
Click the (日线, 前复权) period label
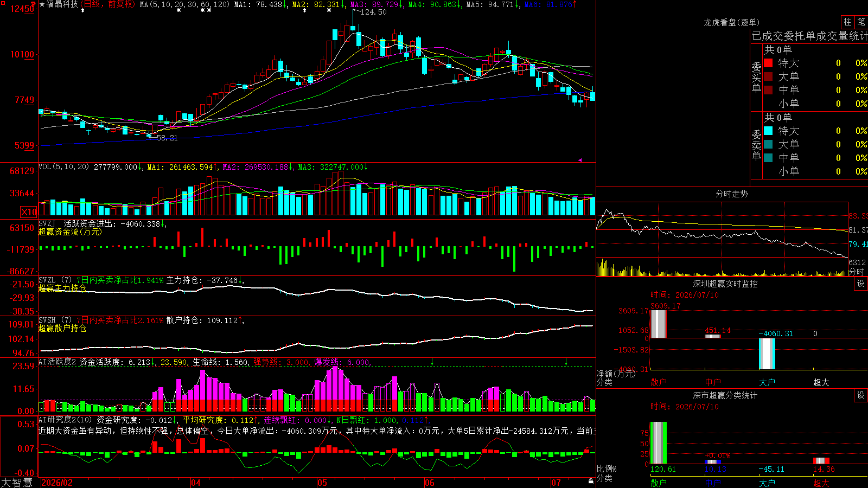coord(108,4)
